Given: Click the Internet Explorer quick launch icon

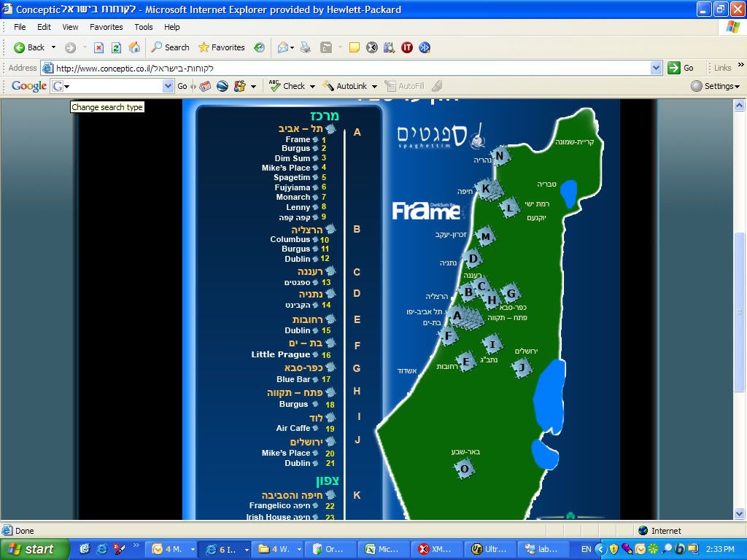Looking at the screenshot, I should [101, 549].
